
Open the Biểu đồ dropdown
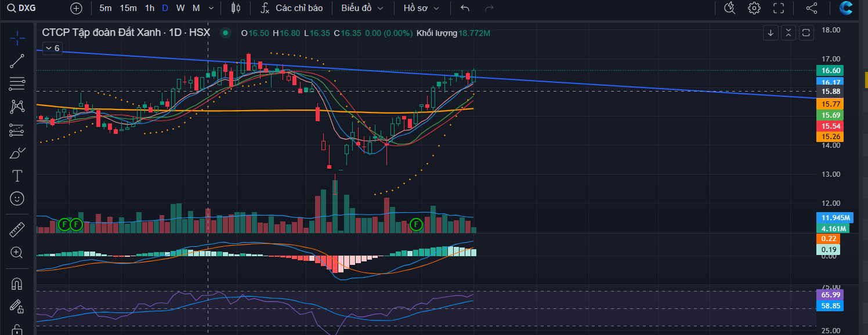(363, 8)
